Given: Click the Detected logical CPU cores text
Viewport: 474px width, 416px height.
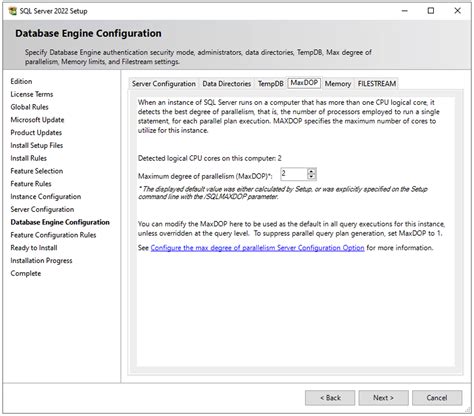Looking at the screenshot, I should click(x=210, y=158).
